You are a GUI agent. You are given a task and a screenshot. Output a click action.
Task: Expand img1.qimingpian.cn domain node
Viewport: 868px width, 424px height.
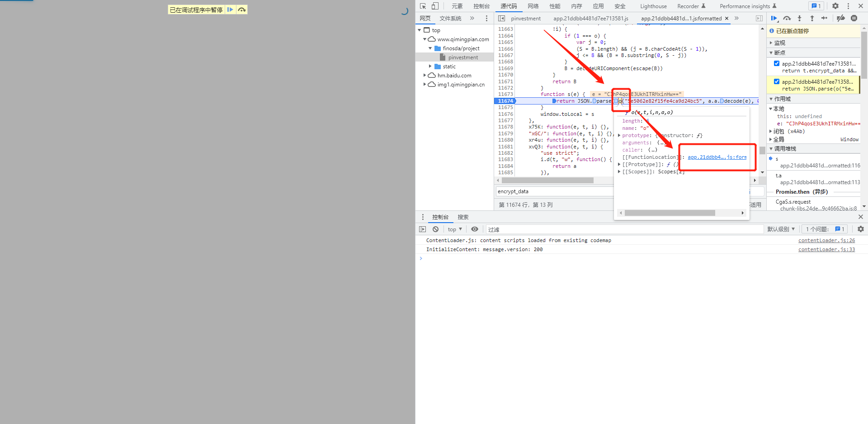[x=425, y=85]
